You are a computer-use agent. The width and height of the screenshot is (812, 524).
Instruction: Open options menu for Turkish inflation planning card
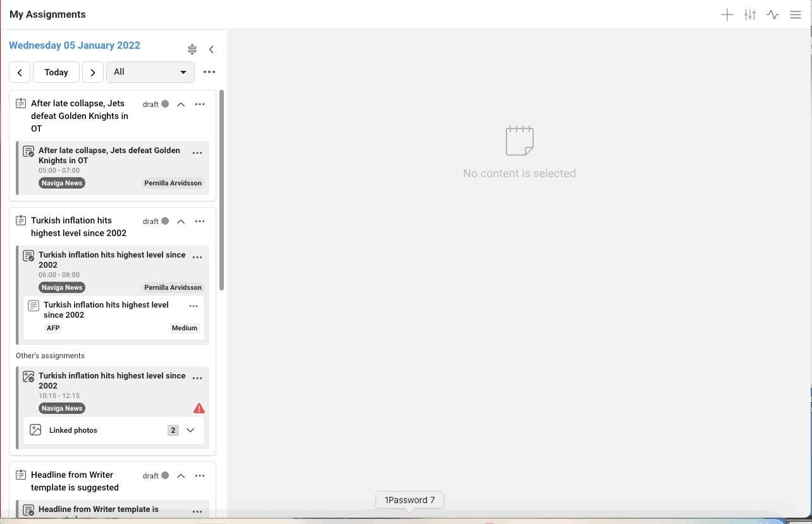click(x=200, y=221)
